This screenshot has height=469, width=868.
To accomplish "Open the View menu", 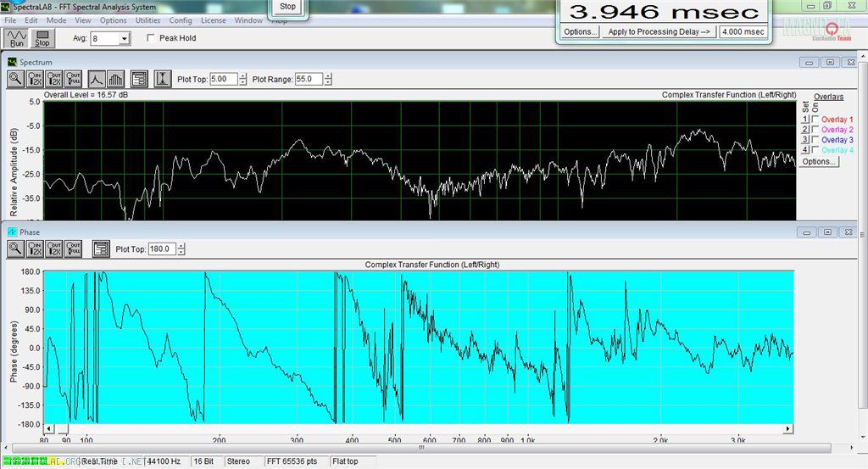I will (x=83, y=20).
